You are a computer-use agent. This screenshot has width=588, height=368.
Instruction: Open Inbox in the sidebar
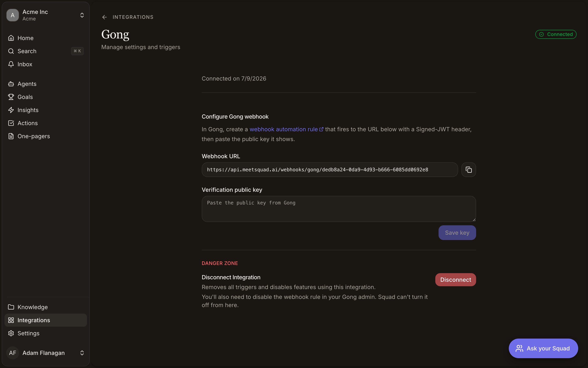[46, 64]
